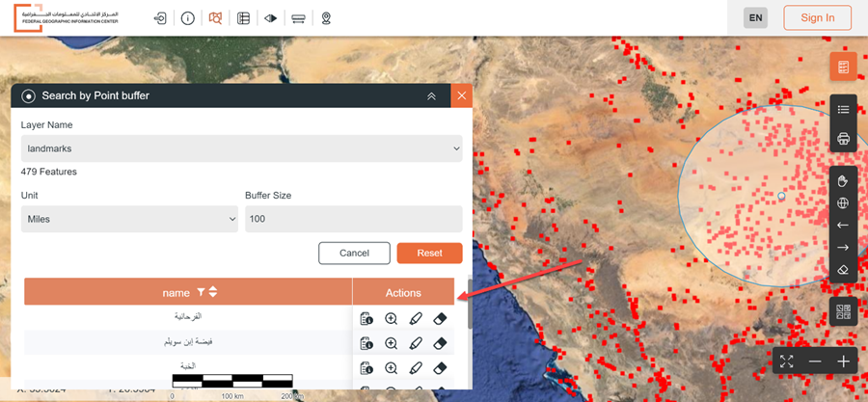Filter the name column

201,292
